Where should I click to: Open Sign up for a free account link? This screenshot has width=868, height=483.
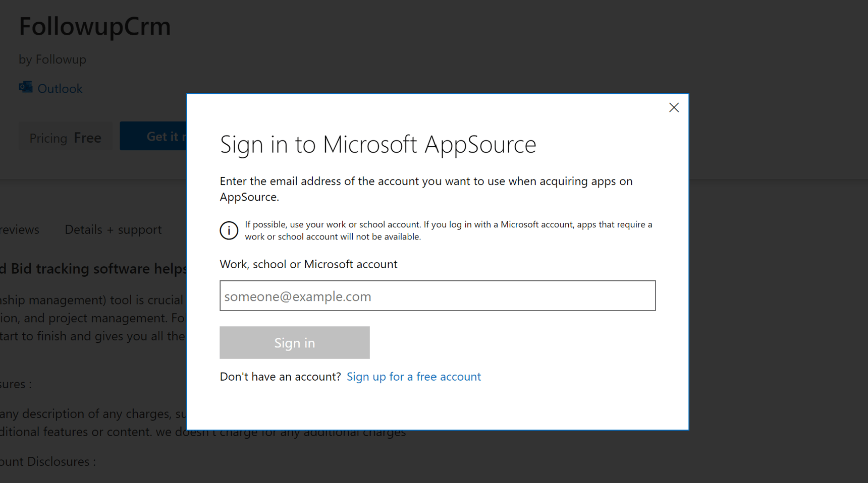pos(414,377)
